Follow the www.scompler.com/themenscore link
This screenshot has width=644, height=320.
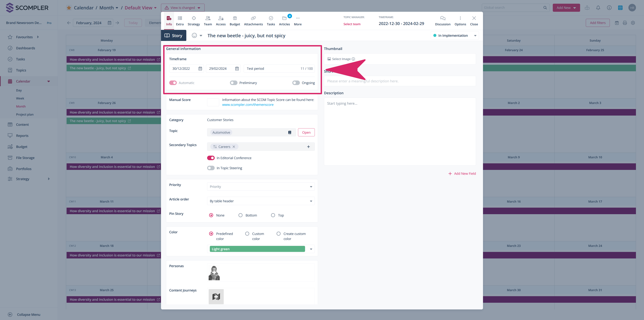click(248, 105)
